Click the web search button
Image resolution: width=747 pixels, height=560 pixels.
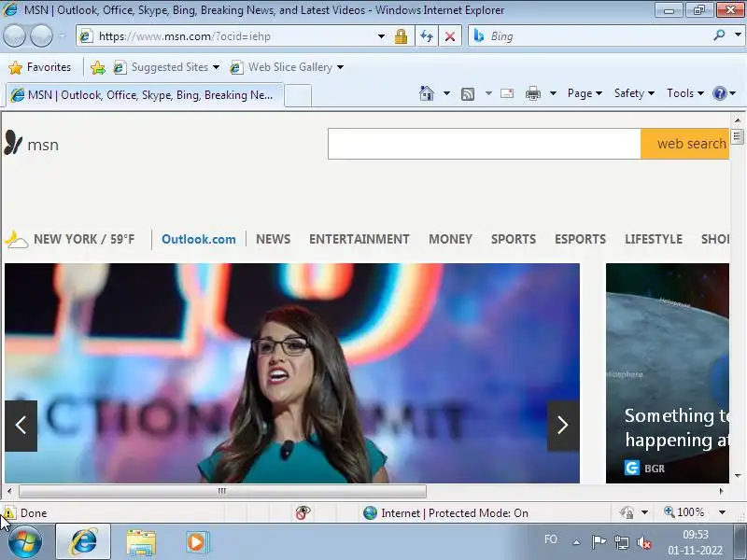coord(684,144)
